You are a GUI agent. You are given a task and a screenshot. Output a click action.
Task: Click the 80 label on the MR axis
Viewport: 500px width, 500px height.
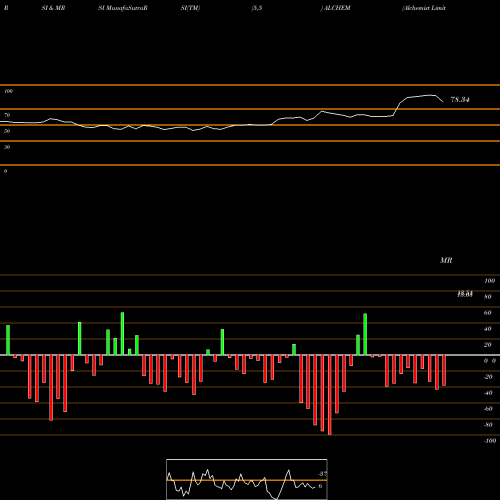click(x=488, y=297)
